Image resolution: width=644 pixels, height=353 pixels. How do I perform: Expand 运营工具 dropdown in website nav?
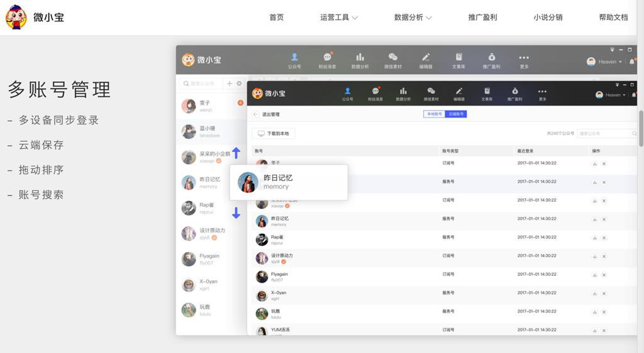339,17
